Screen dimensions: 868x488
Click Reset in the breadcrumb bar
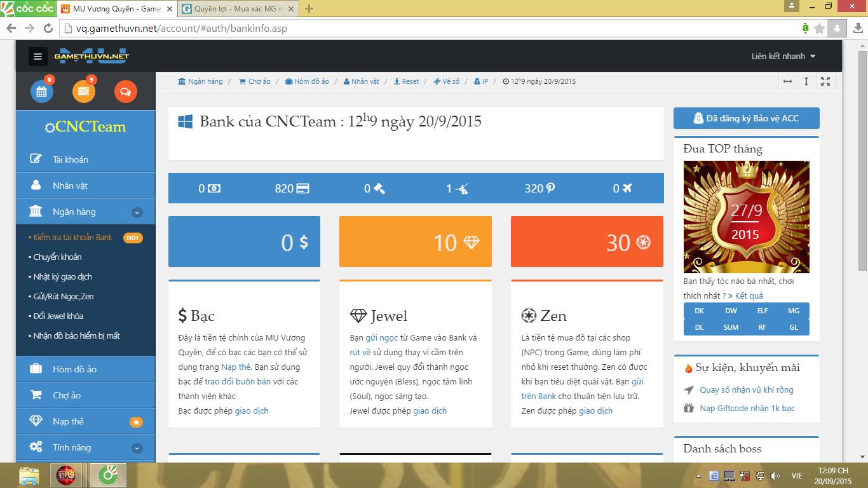coord(406,81)
